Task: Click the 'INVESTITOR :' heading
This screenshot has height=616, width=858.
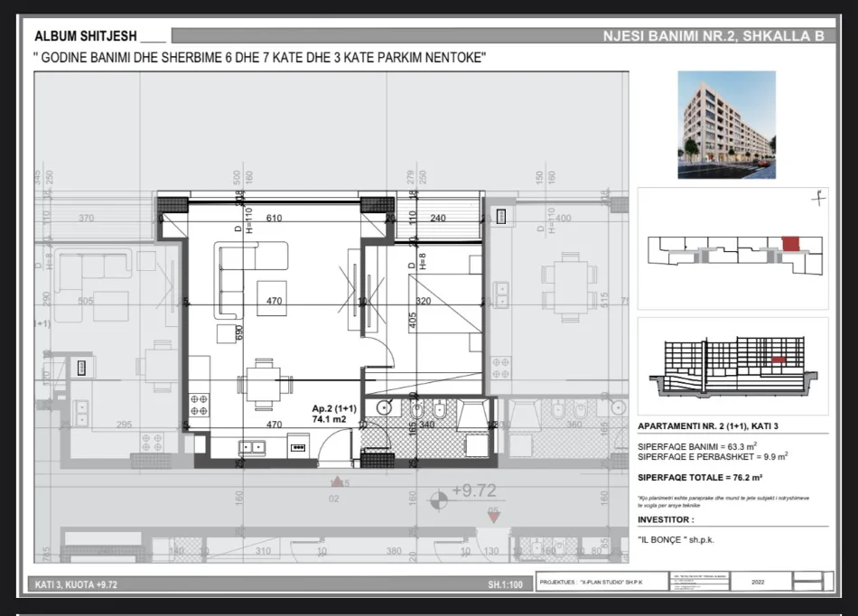Action: click(667, 519)
